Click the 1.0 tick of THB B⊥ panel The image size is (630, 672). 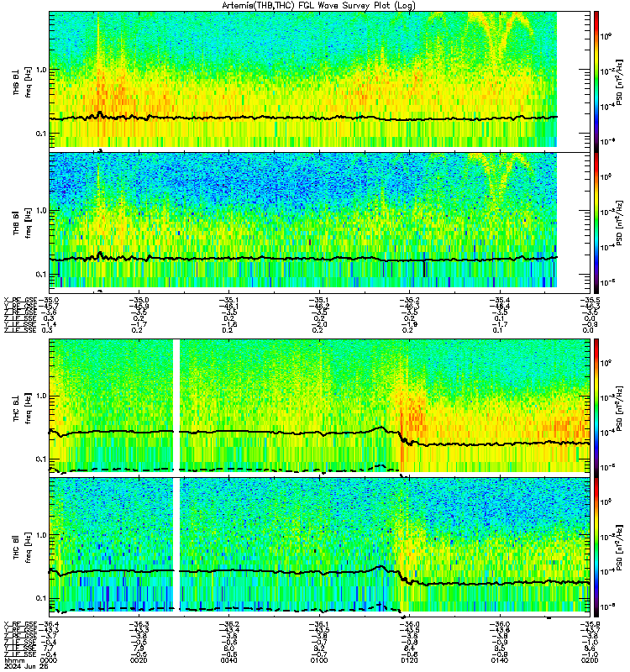tap(41, 70)
